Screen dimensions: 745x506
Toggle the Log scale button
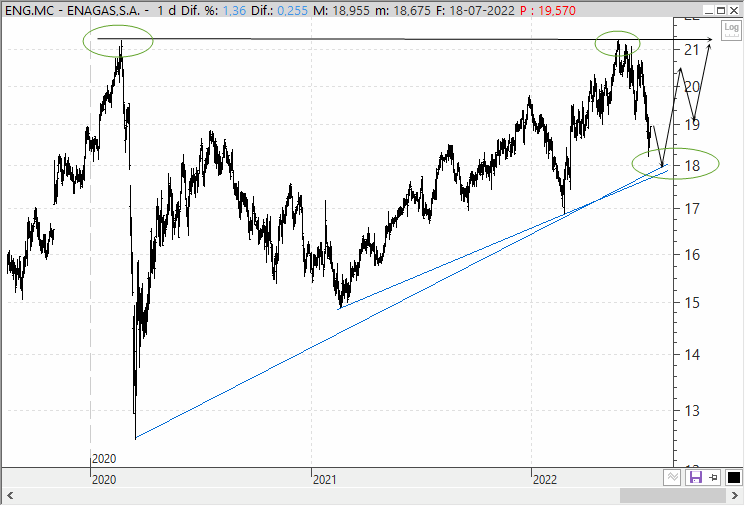pyautogui.click(x=731, y=30)
